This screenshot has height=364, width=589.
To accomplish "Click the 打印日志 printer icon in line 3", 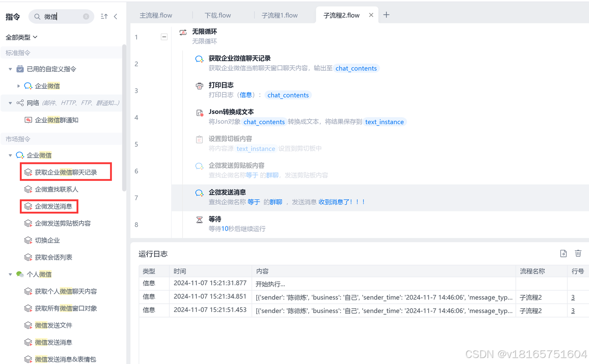I will (199, 86).
